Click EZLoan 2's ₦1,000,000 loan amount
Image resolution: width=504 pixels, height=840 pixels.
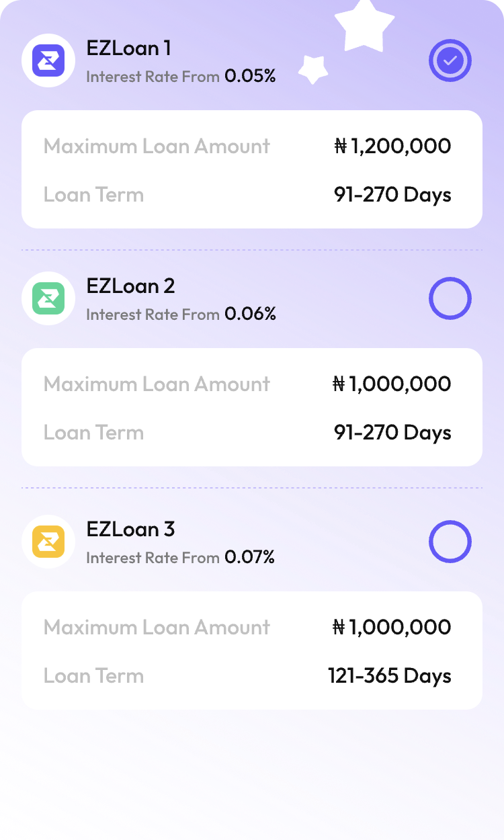tap(392, 384)
